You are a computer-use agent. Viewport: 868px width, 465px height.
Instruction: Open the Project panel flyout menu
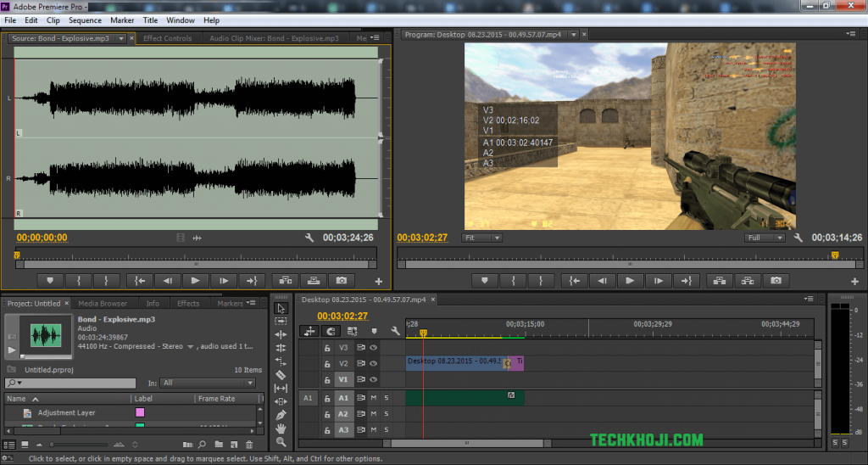click(251, 303)
